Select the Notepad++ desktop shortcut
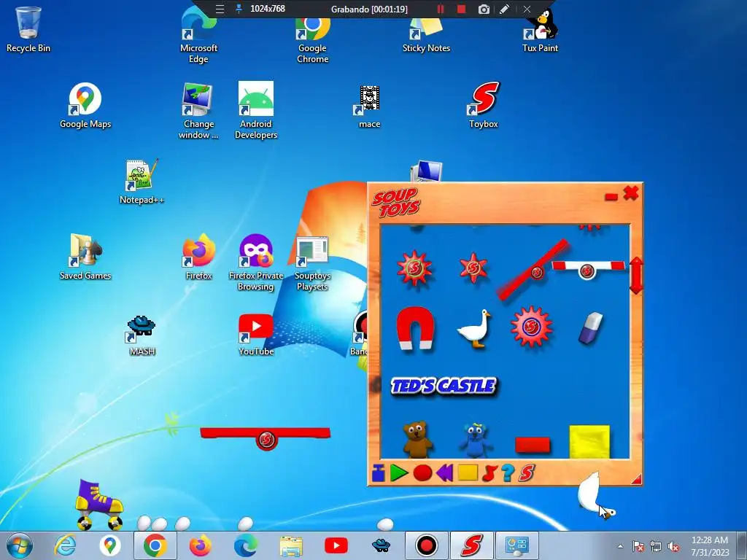The height and width of the screenshot is (560, 747). click(x=142, y=182)
